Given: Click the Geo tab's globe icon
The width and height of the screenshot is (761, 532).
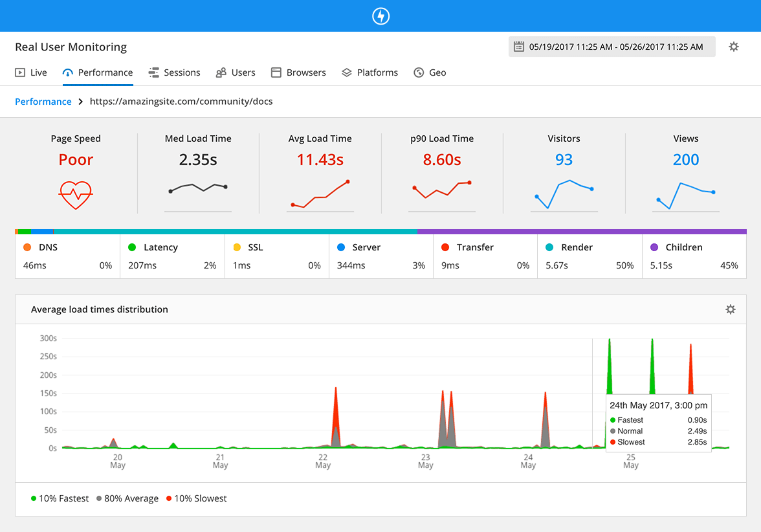Looking at the screenshot, I should pos(418,72).
